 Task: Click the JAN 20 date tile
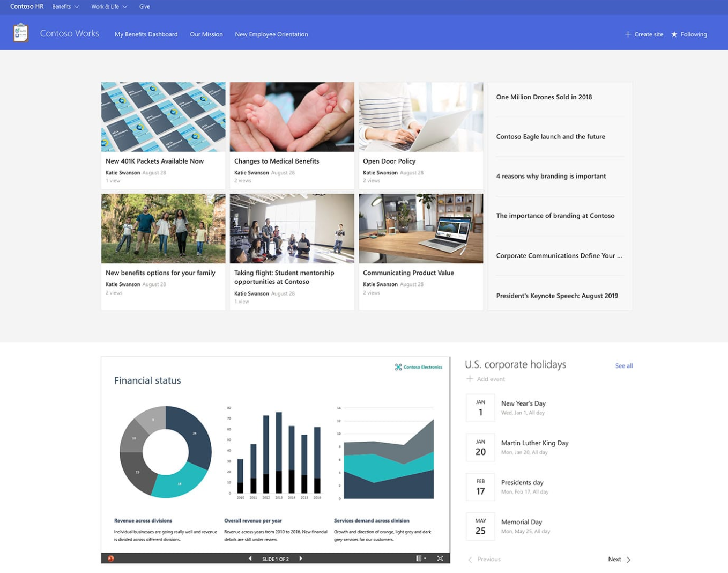480,447
